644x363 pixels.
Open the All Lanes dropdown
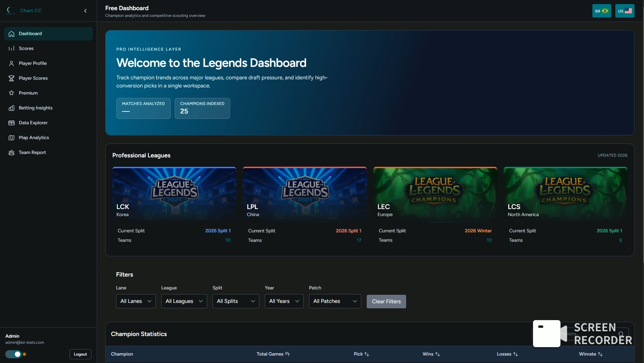(136, 301)
